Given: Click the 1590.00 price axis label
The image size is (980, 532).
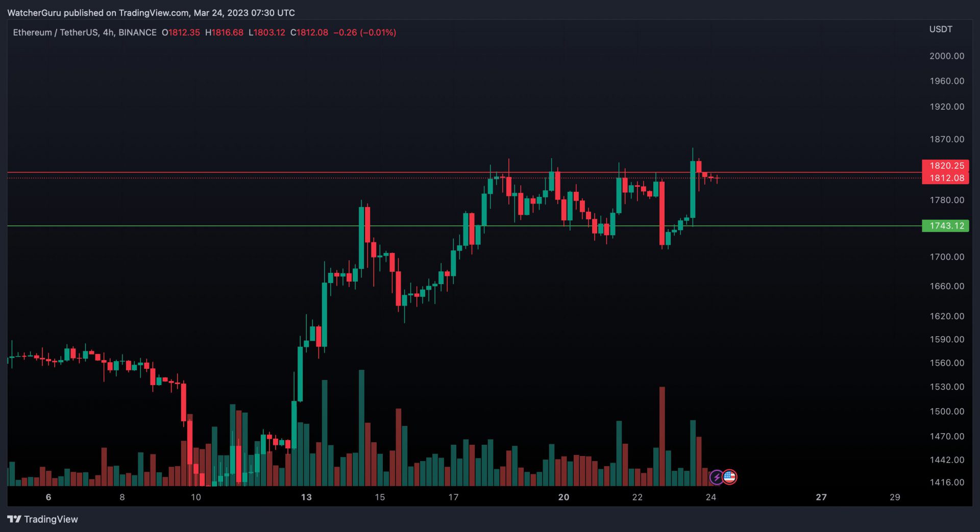Looking at the screenshot, I should coord(947,340).
